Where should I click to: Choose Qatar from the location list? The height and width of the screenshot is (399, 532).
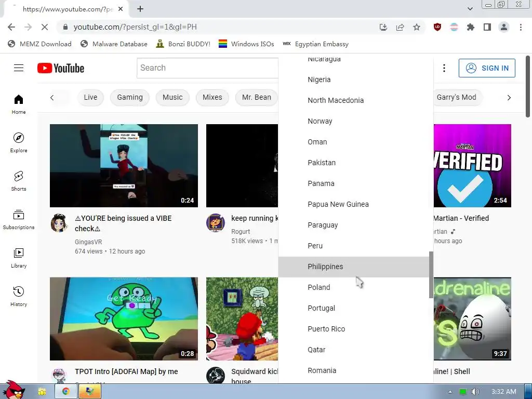point(353,350)
